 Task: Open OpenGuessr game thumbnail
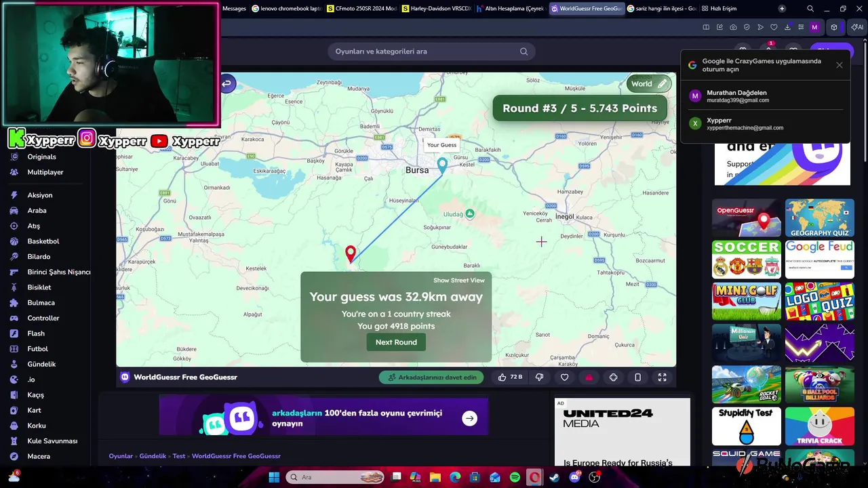[747, 218]
